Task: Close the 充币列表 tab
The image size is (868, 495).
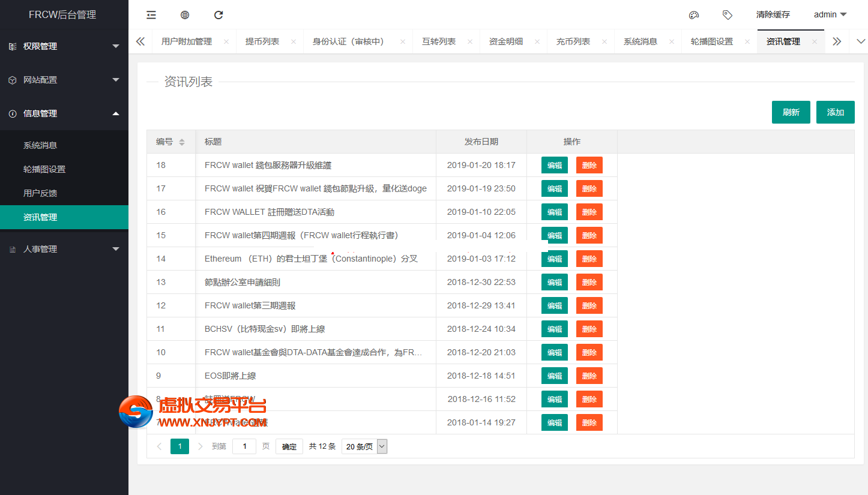Action: tap(604, 42)
